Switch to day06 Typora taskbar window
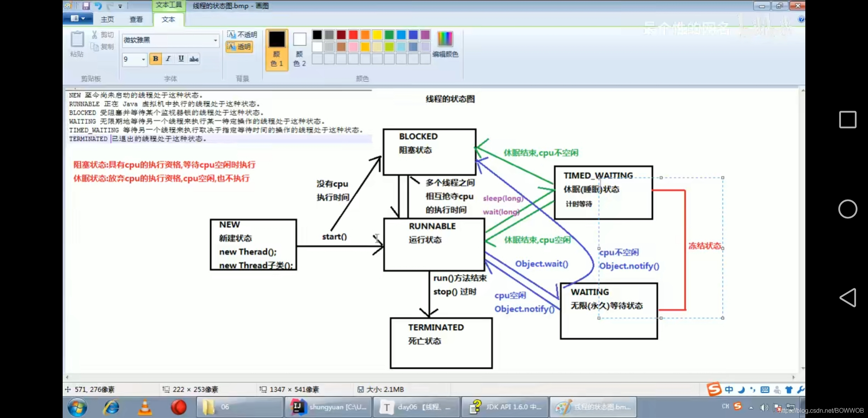The height and width of the screenshot is (418, 868). (416, 407)
